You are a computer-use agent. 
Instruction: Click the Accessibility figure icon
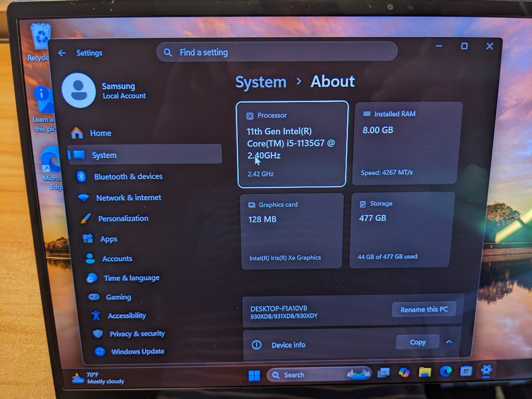coord(96,315)
